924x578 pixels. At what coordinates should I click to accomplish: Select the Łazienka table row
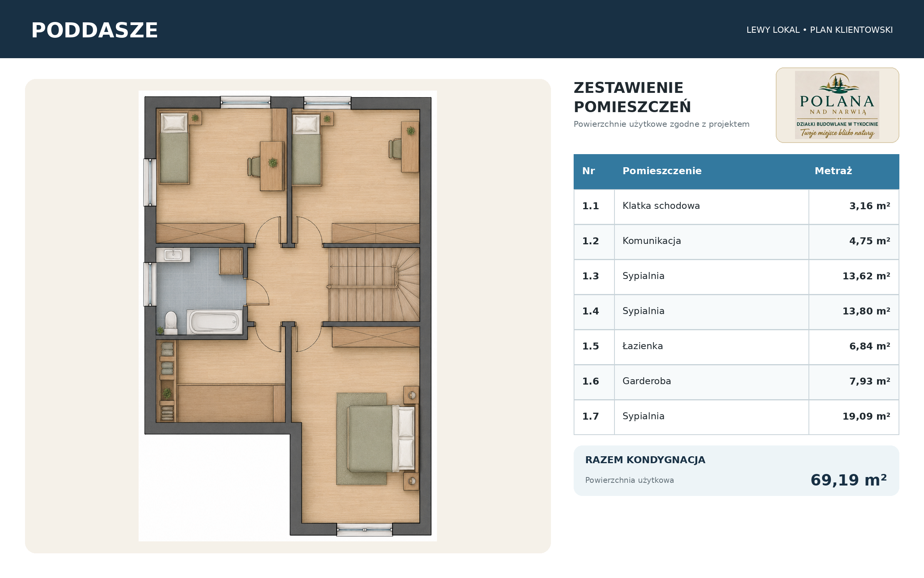tap(736, 347)
